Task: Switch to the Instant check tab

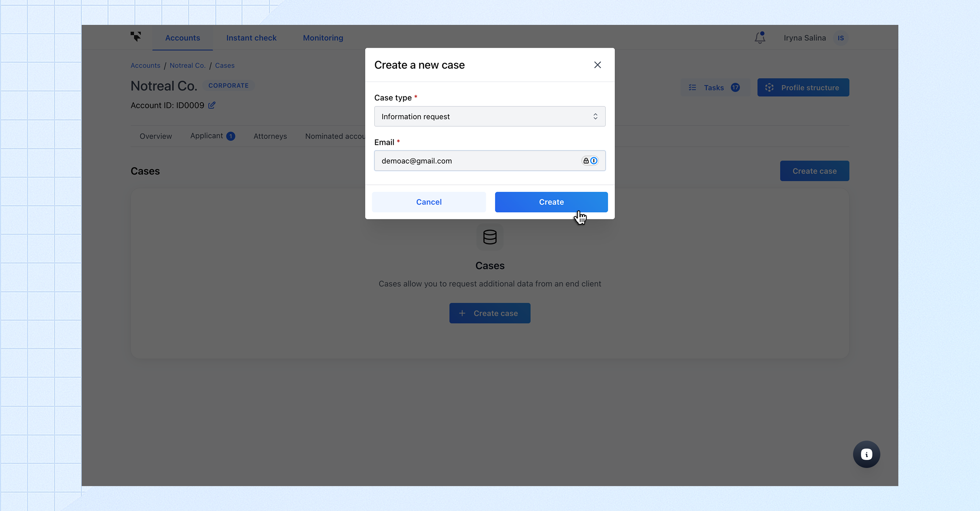Action: click(x=251, y=38)
